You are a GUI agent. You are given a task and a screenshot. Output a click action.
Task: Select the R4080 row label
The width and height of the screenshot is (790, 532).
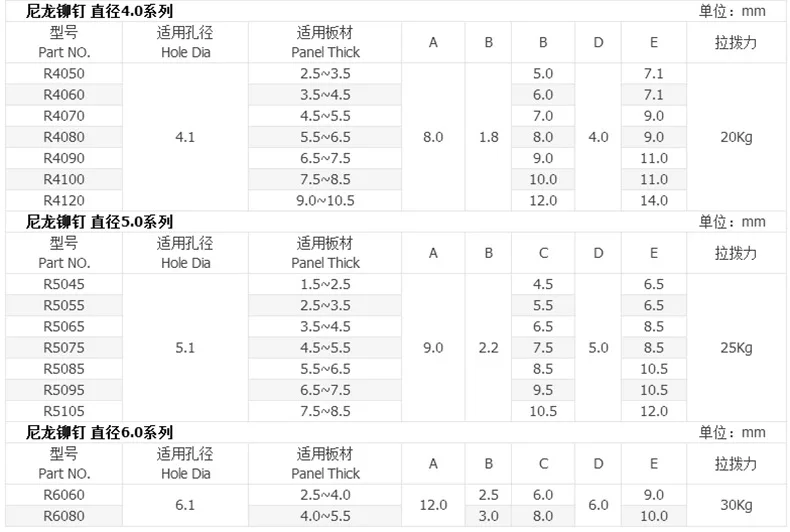pyautogui.click(x=64, y=137)
